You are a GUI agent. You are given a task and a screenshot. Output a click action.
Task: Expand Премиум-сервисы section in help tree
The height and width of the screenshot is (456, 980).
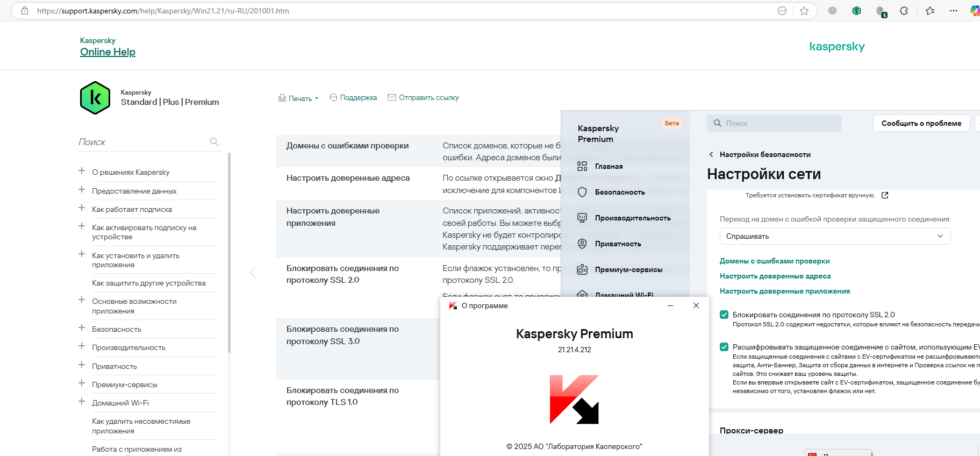pos(82,383)
